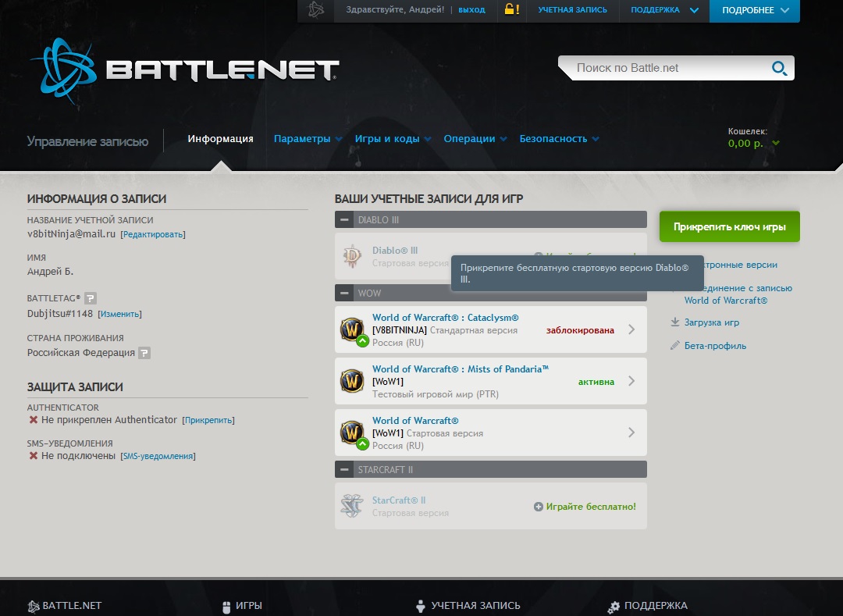Expand the ПОДРОБНЕЕ dropdown
843x616 pixels.
(755, 10)
